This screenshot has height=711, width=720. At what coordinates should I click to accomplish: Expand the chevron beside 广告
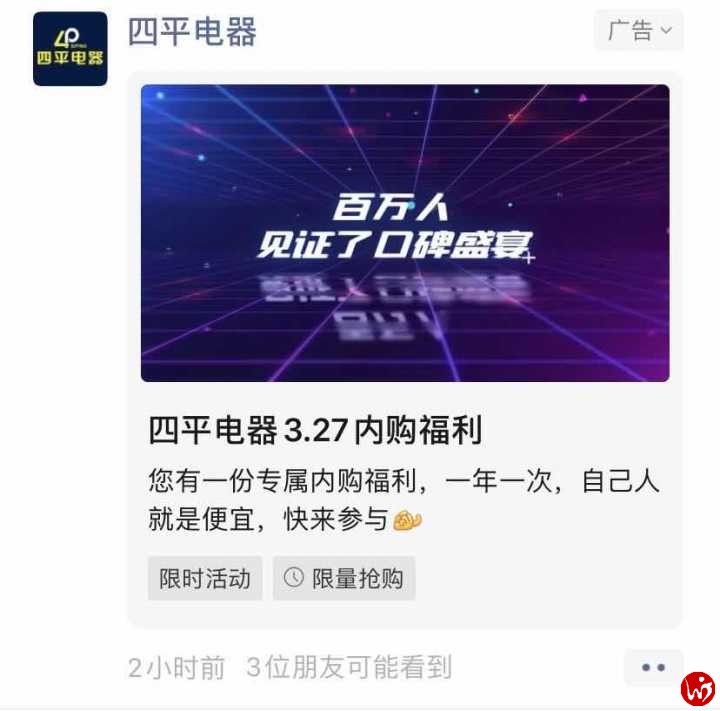666,31
